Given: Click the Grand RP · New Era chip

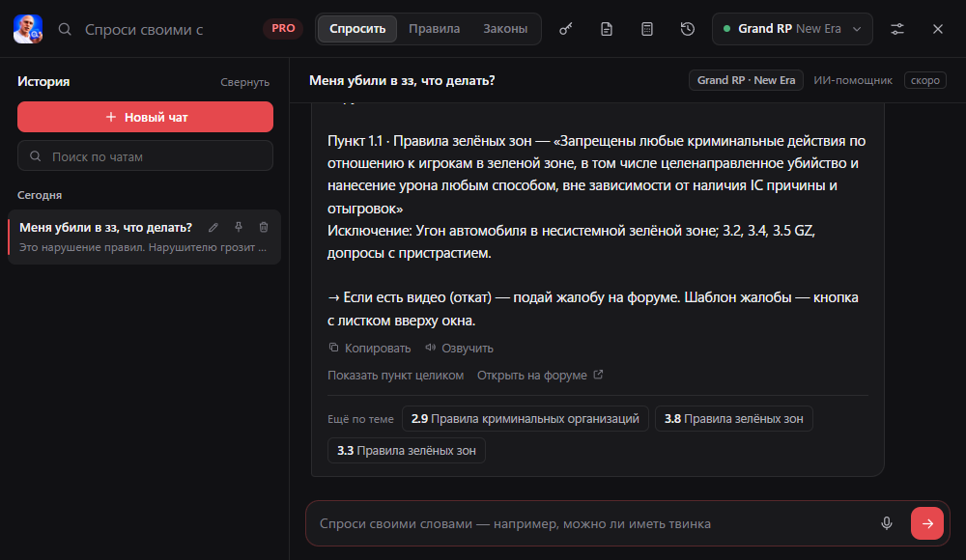Looking at the screenshot, I should 746,80.
